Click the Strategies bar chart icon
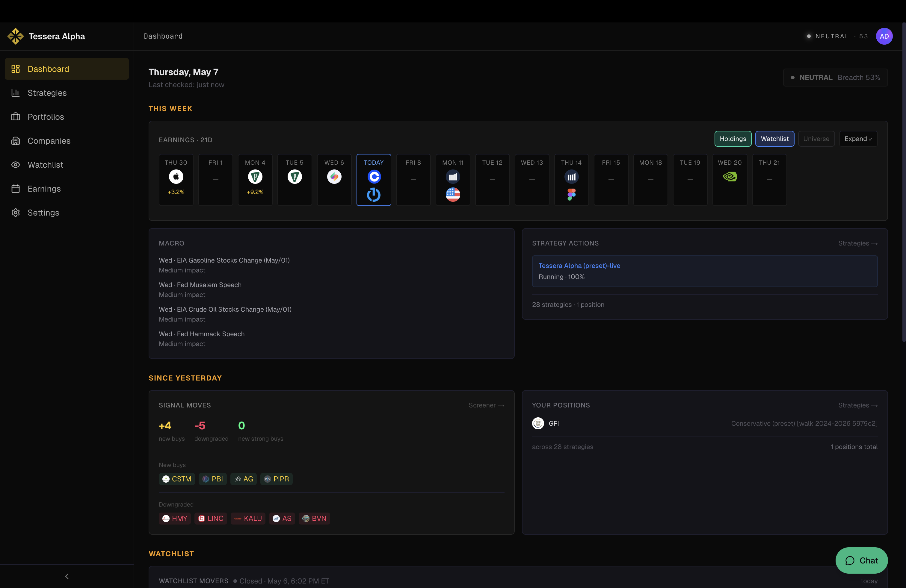The width and height of the screenshot is (906, 588). pyautogui.click(x=16, y=93)
